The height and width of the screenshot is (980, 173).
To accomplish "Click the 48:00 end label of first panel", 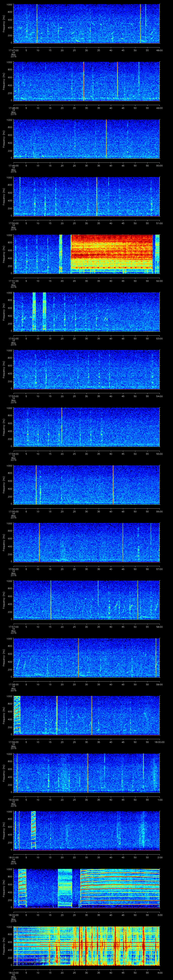I will [x=160, y=50].
